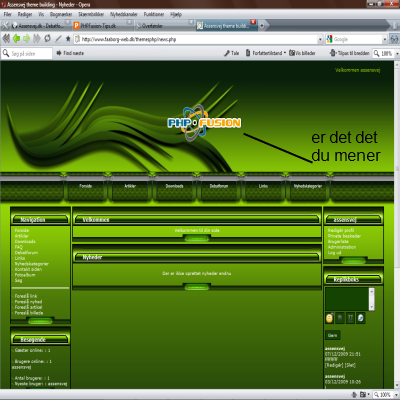Open Redigér profil link
The image size is (400, 400).
point(341,230)
